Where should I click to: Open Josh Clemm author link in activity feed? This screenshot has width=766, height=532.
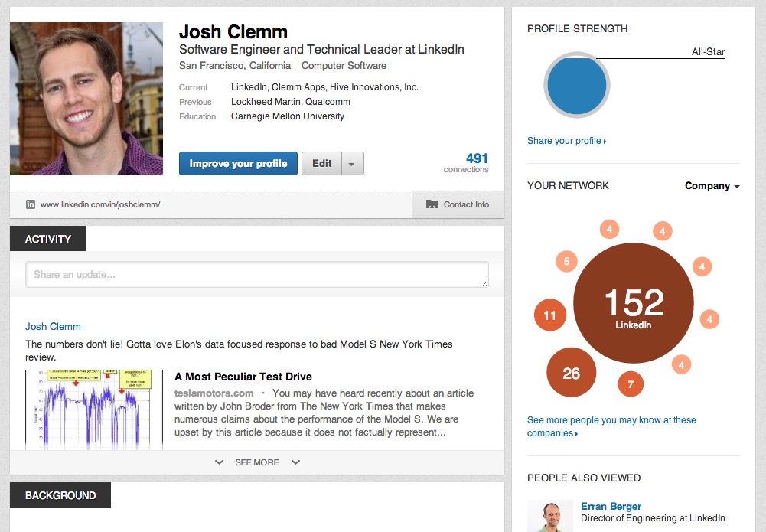(x=53, y=326)
